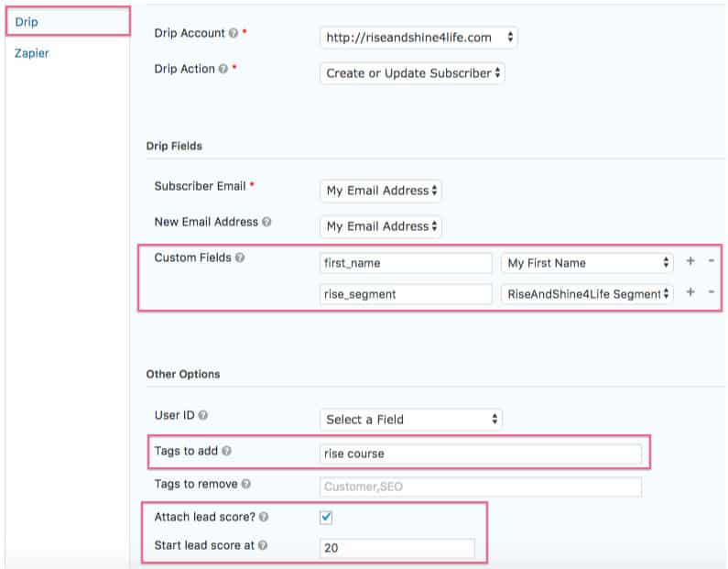Click help icon beside Drip Action label
Screen dimensions: 728x569
coord(223,70)
